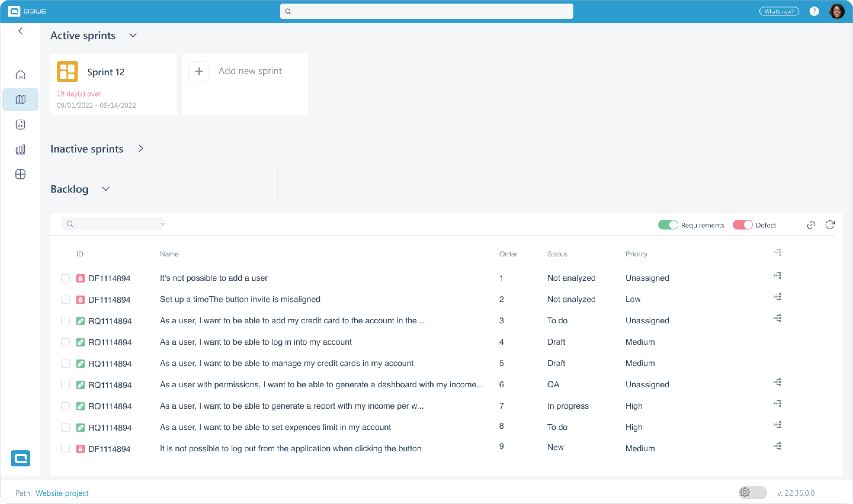
Task: Open the Website project path link
Action: point(62,493)
